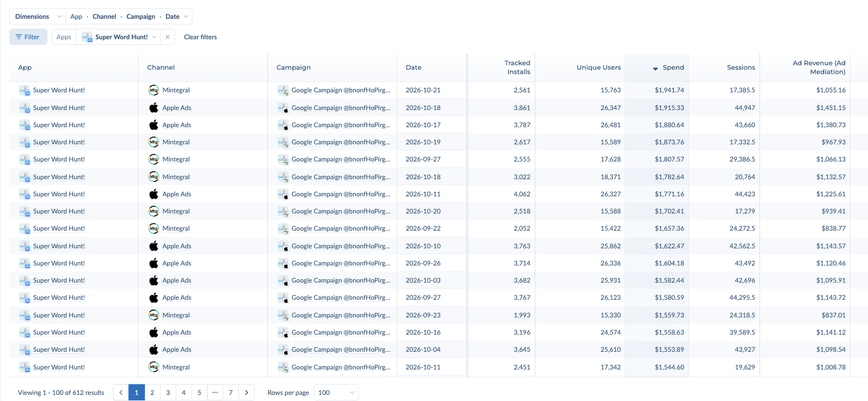Click the app icon in the 2026-10-04 row
Viewport: 868px width, 401px height.
tap(24, 350)
